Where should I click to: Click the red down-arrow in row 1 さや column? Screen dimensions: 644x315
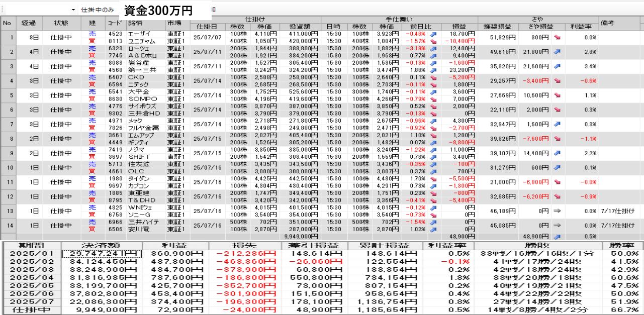click(557, 37)
